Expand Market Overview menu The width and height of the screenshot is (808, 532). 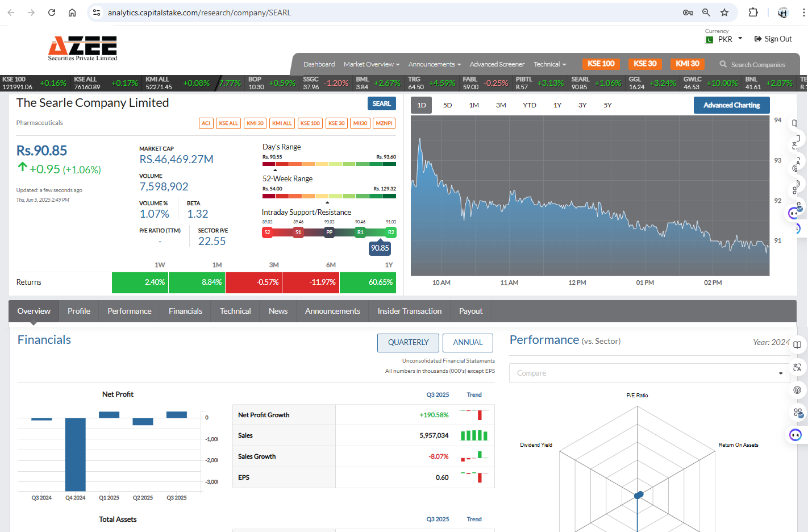[372, 64]
